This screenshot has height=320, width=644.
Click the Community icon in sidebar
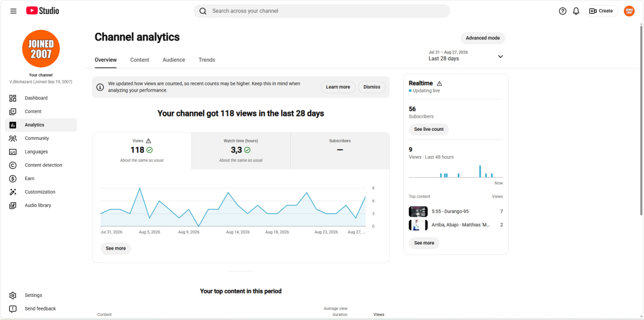click(13, 138)
